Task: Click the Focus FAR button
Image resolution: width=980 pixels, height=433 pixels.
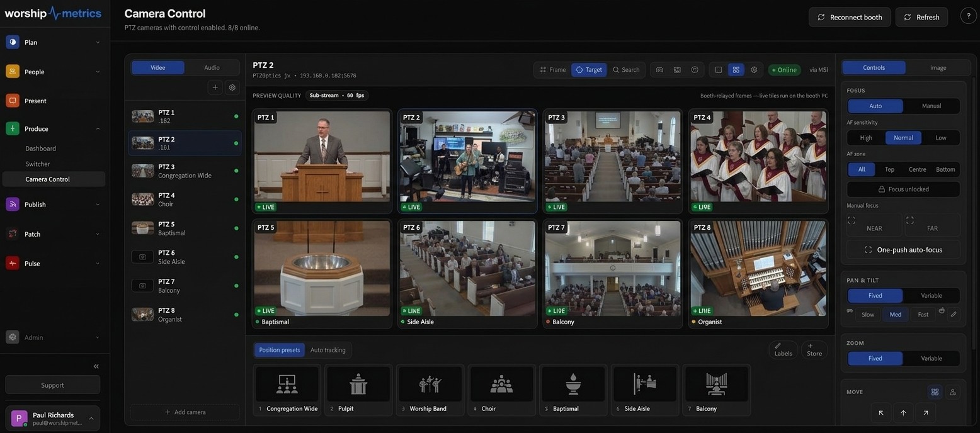Action: click(932, 225)
